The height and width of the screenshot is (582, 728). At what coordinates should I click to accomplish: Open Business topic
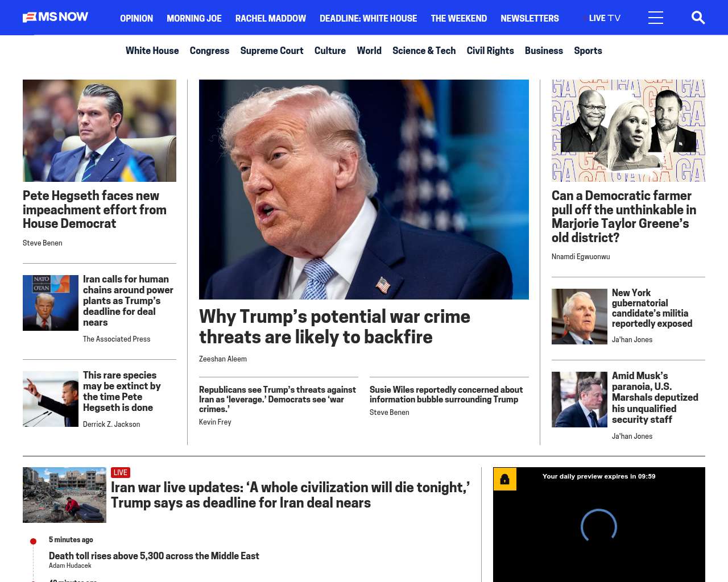(x=544, y=51)
